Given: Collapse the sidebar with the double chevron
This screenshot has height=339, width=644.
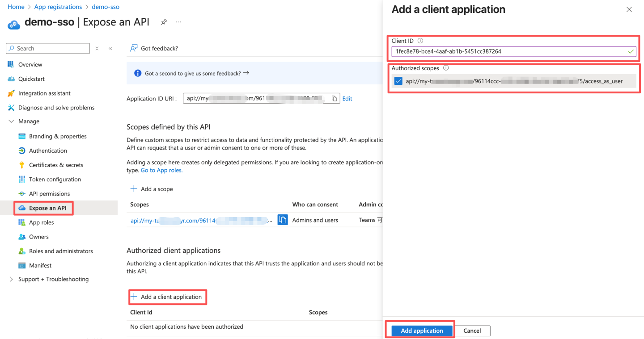Looking at the screenshot, I should 110,48.
